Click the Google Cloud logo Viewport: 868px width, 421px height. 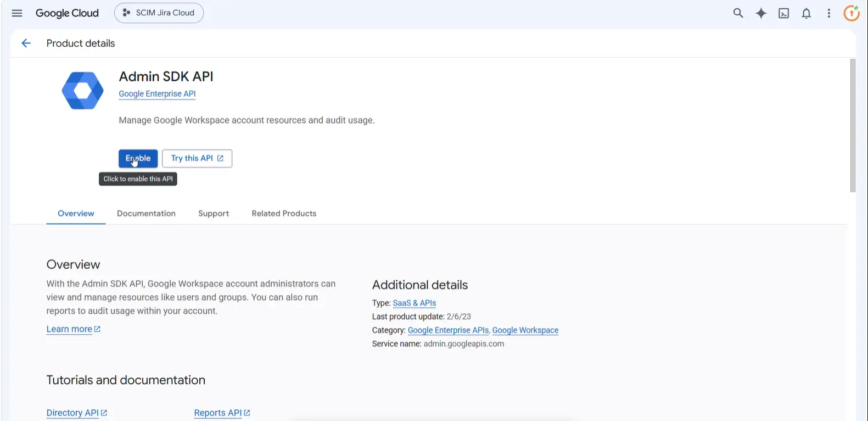[x=67, y=13]
